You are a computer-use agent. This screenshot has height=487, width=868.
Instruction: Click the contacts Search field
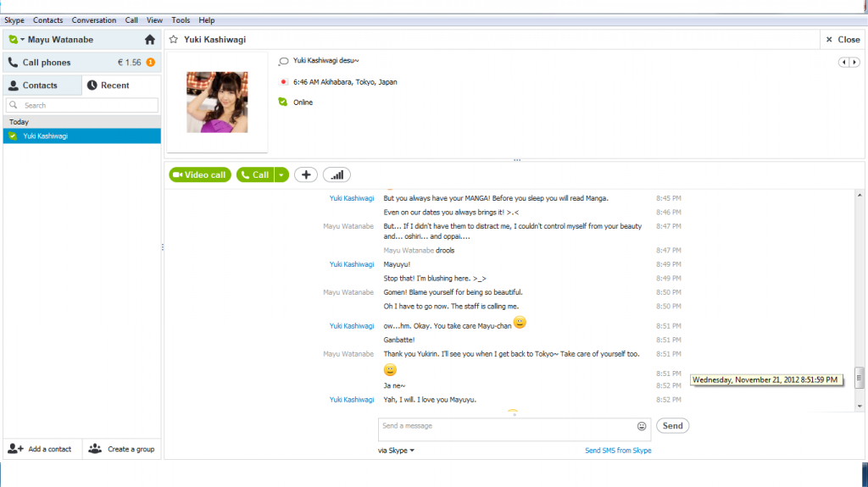82,105
